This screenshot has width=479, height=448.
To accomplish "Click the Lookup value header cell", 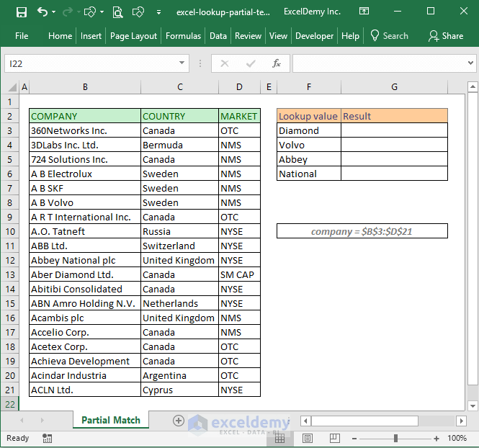I will click(309, 116).
